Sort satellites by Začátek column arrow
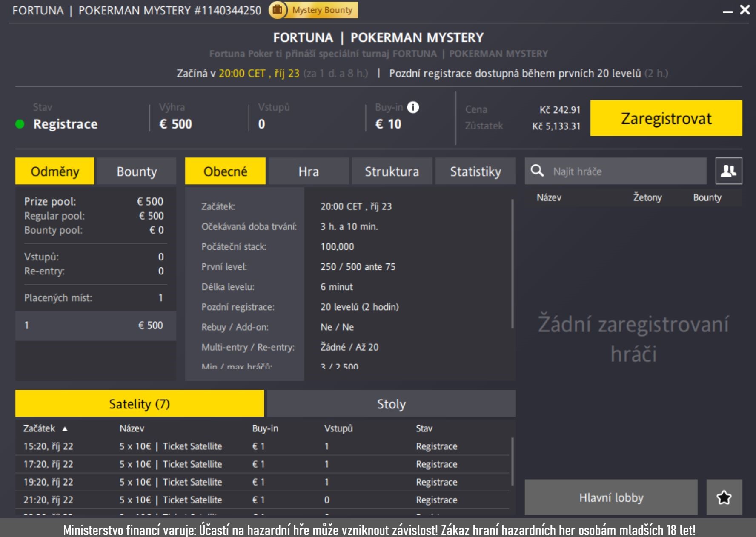 click(65, 429)
